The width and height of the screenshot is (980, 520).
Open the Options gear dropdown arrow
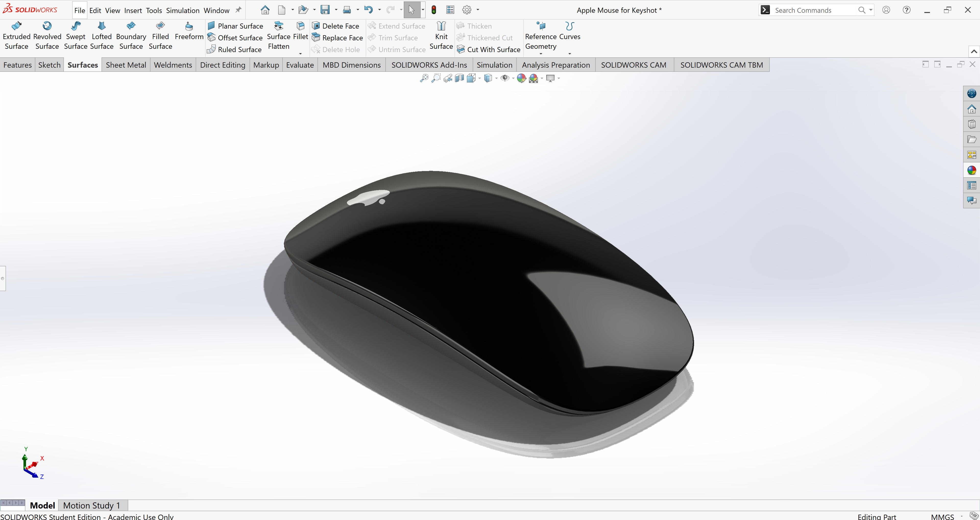point(478,10)
